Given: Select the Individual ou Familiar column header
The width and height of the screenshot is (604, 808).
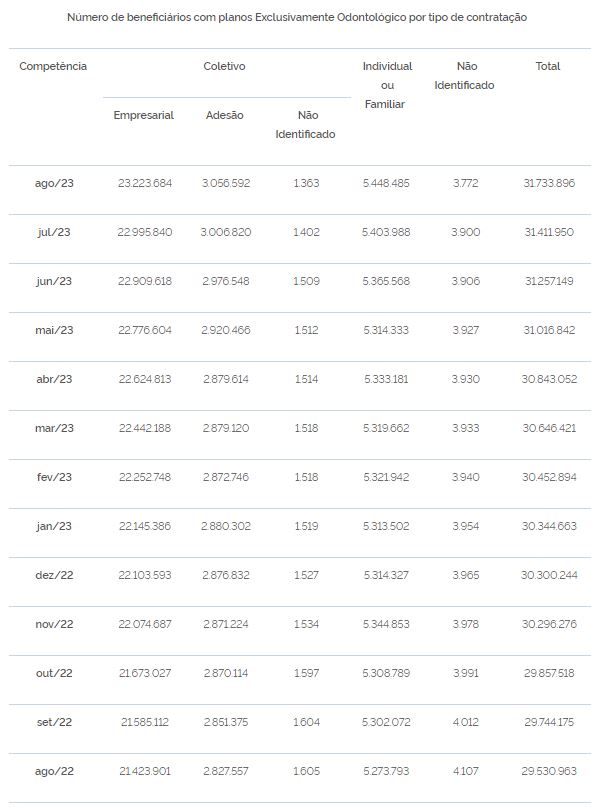Looking at the screenshot, I should pyautogui.click(x=387, y=85).
